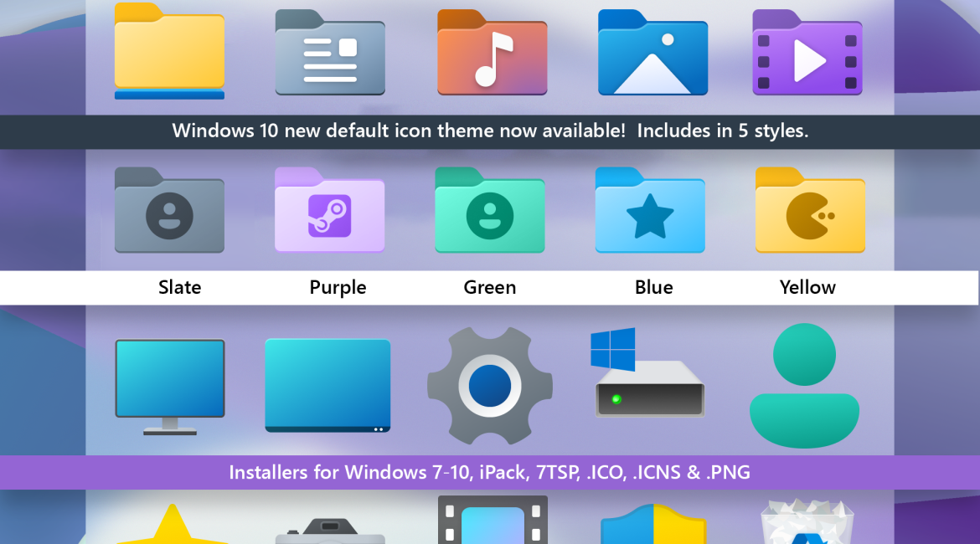Click the Blue style label
The width and height of the screenshot is (980, 544).
[x=653, y=287]
